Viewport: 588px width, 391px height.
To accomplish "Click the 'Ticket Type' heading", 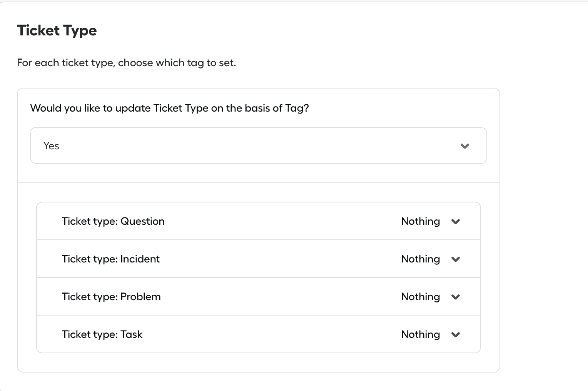I will pos(57,30).
